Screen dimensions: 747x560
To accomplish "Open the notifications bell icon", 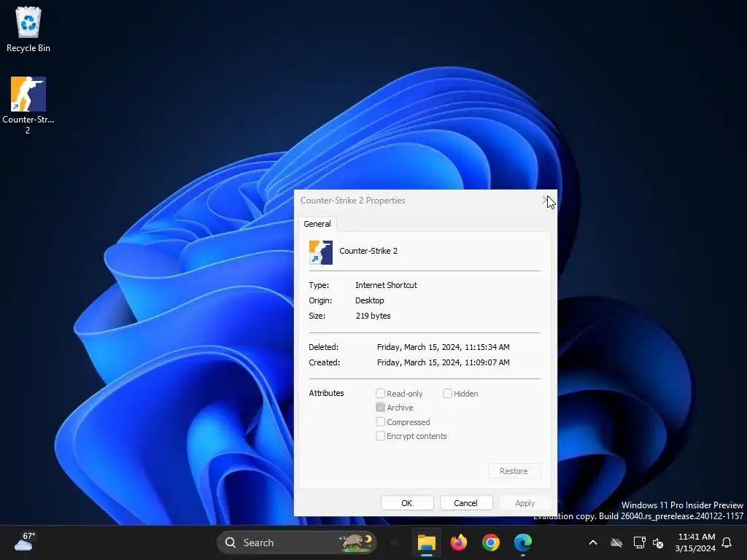I will click(727, 542).
